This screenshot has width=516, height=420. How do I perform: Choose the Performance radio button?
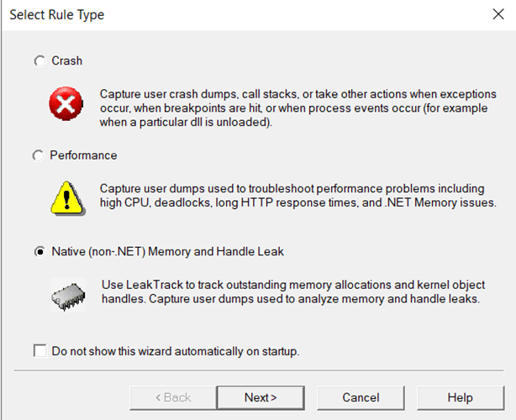[38, 156]
